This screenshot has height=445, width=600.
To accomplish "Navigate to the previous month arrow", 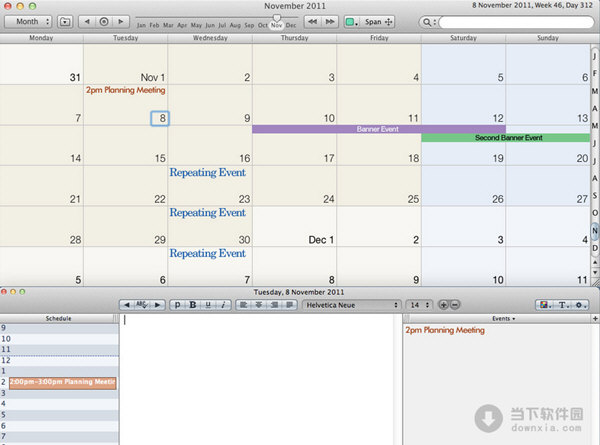I will pyautogui.click(x=87, y=21).
